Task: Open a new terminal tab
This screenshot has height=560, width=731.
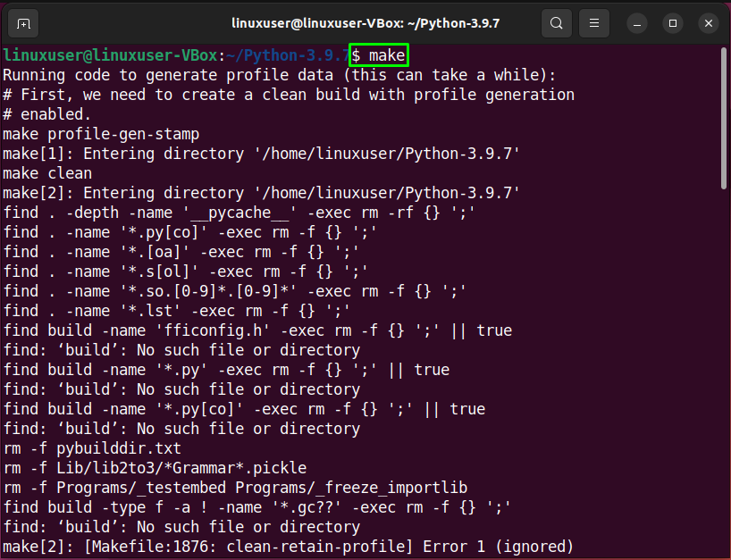Action: coord(25,23)
